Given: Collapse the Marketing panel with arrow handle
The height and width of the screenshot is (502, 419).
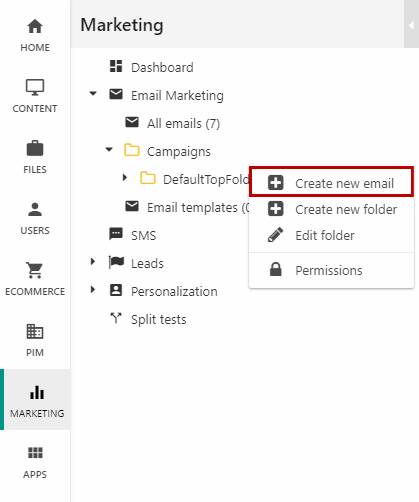Looking at the screenshot, I should point(411,25).
